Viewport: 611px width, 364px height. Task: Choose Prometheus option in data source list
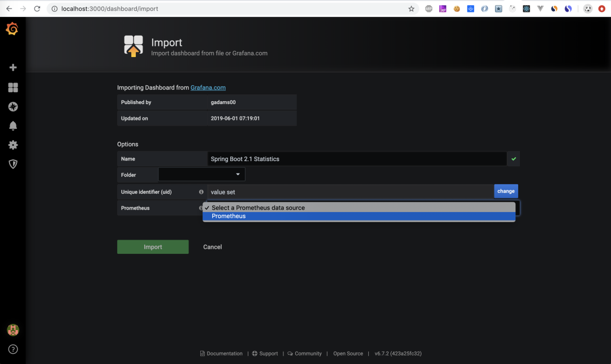[x=359, y=216]
